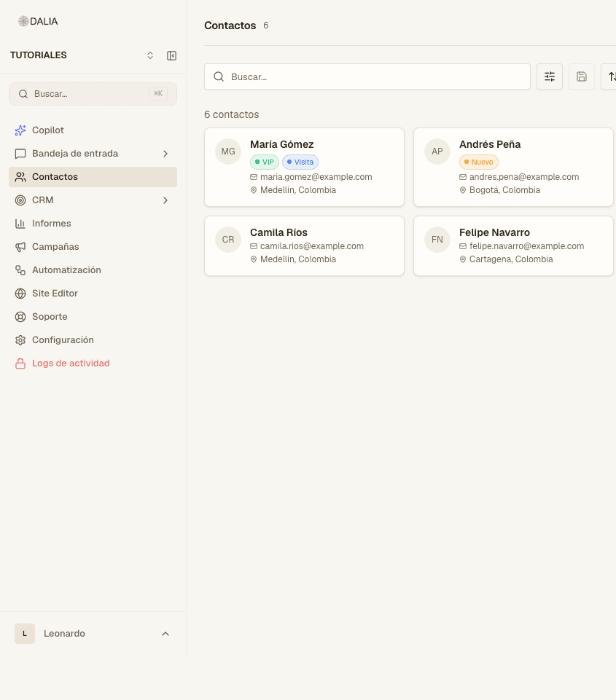Expand the Bandeja de entrada chevron
The width and height of the screenshot is (616, 700).
(165, 154)
